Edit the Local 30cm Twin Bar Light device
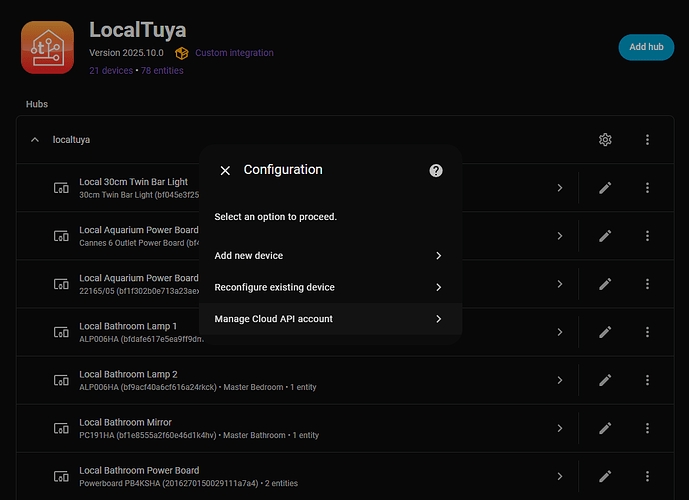Screen dimensions: 689x500 (605, 188)
